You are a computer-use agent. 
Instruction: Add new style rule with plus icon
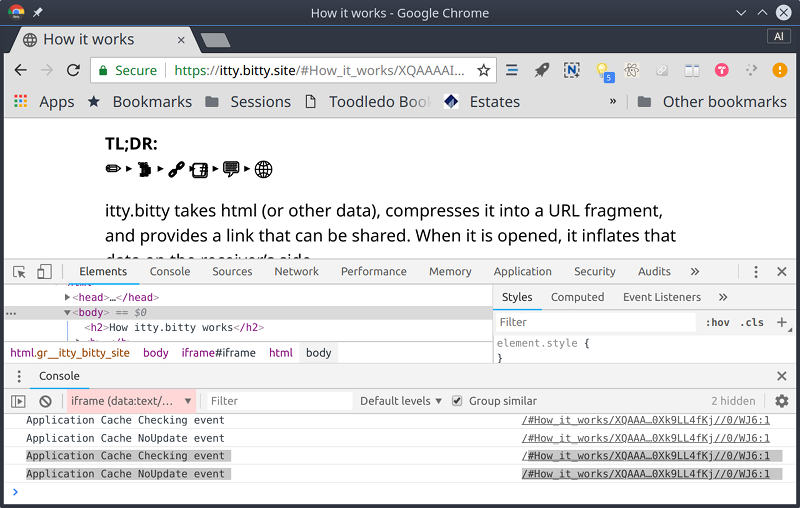pyautogui.click(x=782, y=322)
